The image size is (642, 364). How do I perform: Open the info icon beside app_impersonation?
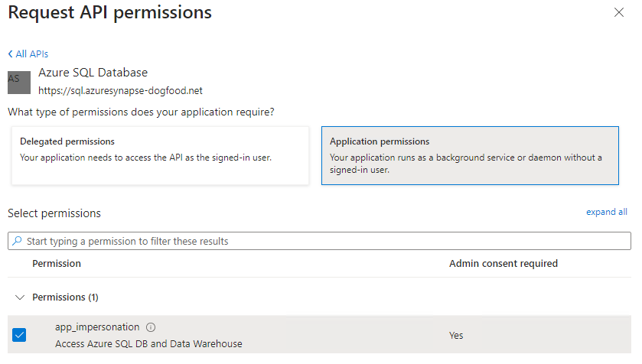pyautogui.click(x=151, y=327)
